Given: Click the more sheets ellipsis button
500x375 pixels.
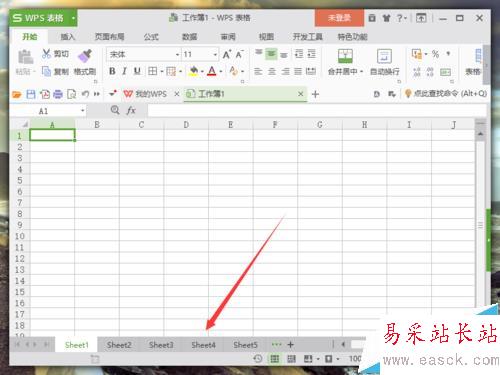Looking at the screenshot, I should [276, 344].
